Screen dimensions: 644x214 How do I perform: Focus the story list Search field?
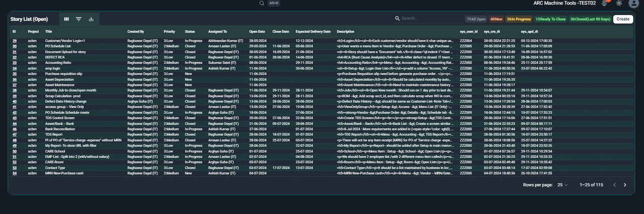pyautogui.click(x=431, y=19)
